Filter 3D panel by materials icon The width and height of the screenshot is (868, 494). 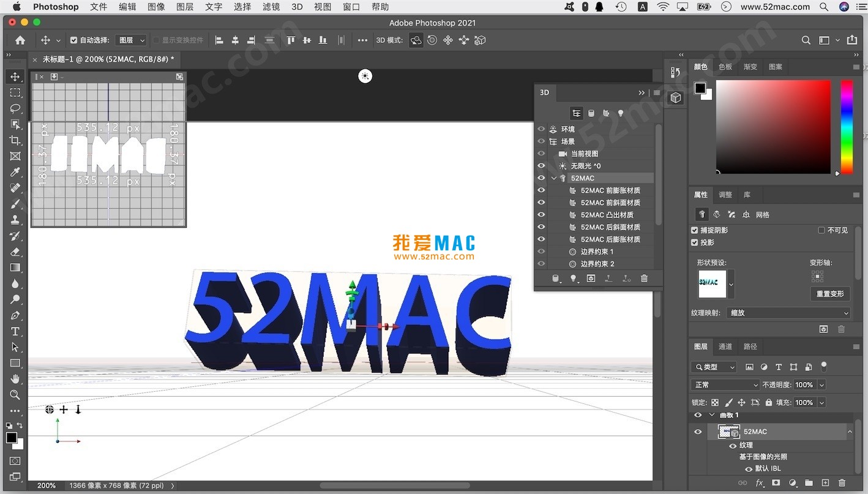[x=605, y=113]
